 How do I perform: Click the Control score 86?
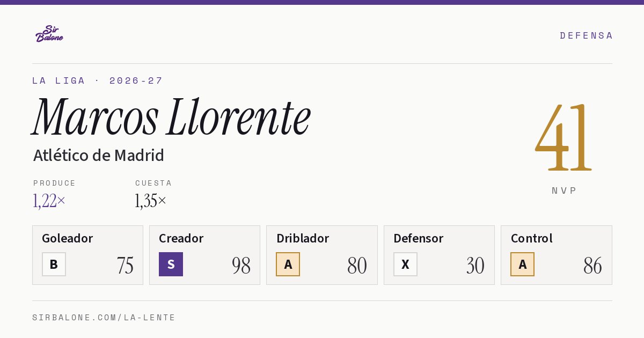pos(592,266)
